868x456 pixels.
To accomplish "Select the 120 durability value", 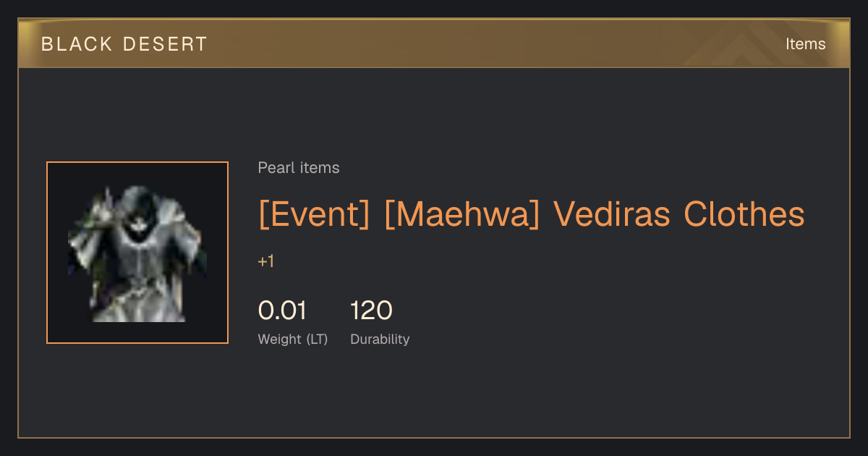I will 371,311.
